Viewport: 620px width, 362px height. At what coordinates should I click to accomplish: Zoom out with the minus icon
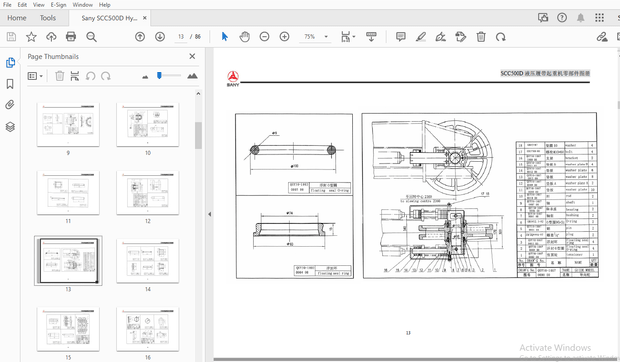265,37
